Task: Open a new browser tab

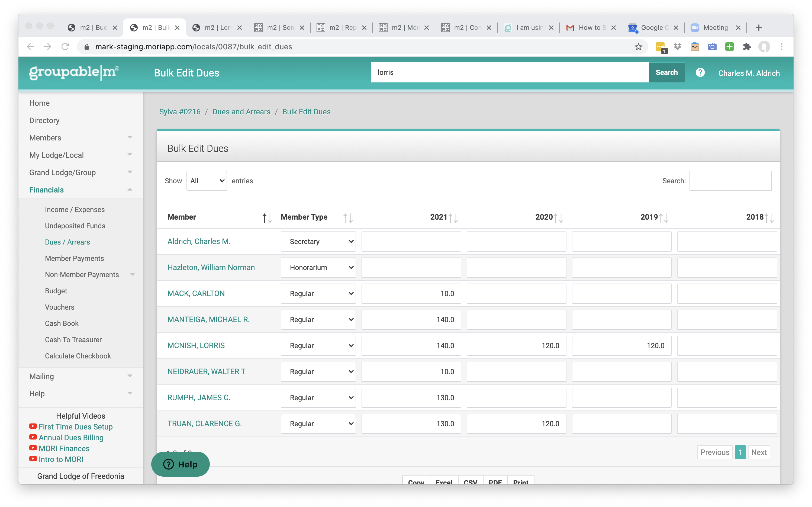Action: pos(759,27)
